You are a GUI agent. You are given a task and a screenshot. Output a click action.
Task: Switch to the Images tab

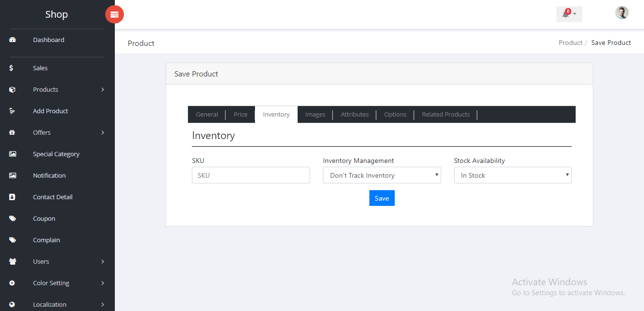[315, 115]
